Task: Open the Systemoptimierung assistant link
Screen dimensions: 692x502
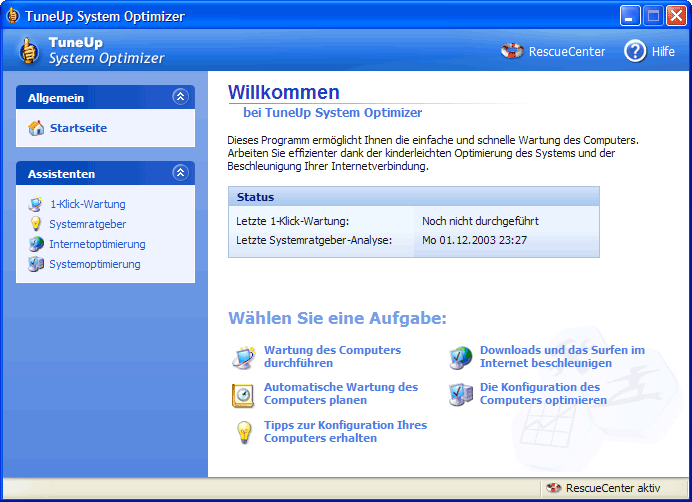Action: point(94,264)
